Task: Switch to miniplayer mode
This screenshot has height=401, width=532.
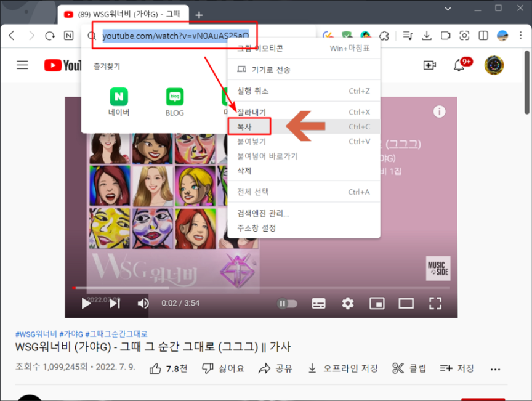Action: (x=377, y=303)
